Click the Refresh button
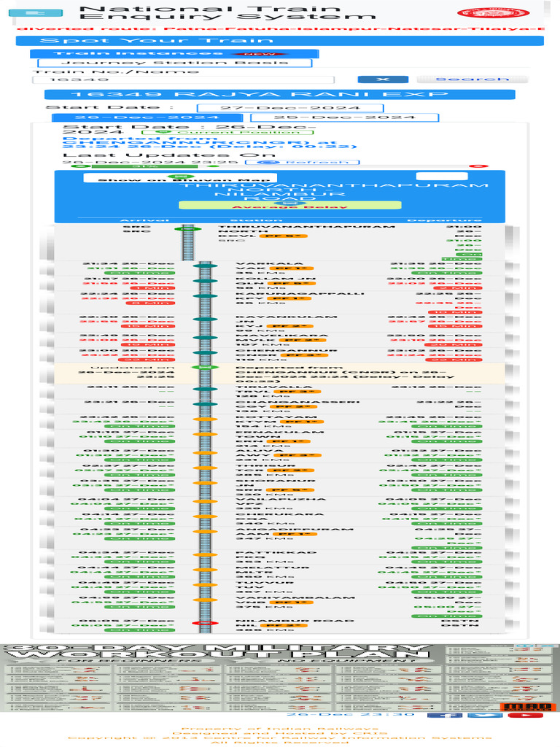560x747 pixels. point(303,163)
